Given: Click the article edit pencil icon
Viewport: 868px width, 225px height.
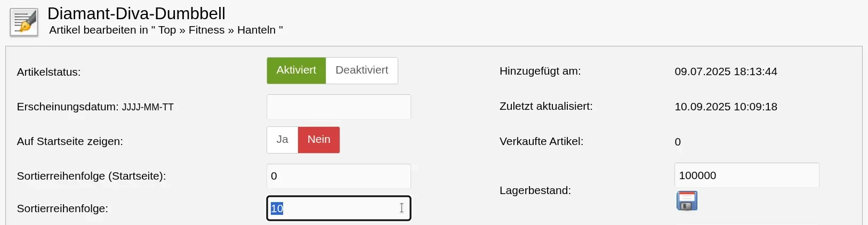Looking at the screenshot, I should pos(24,22).
